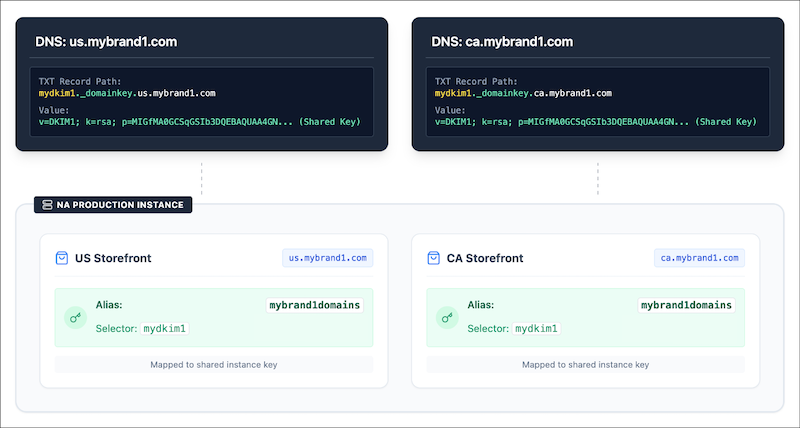The height and width of the screenshot is (428, 800).
Task: Click the 'Selector:' label in CA Storefront
Action: point(488,329)
